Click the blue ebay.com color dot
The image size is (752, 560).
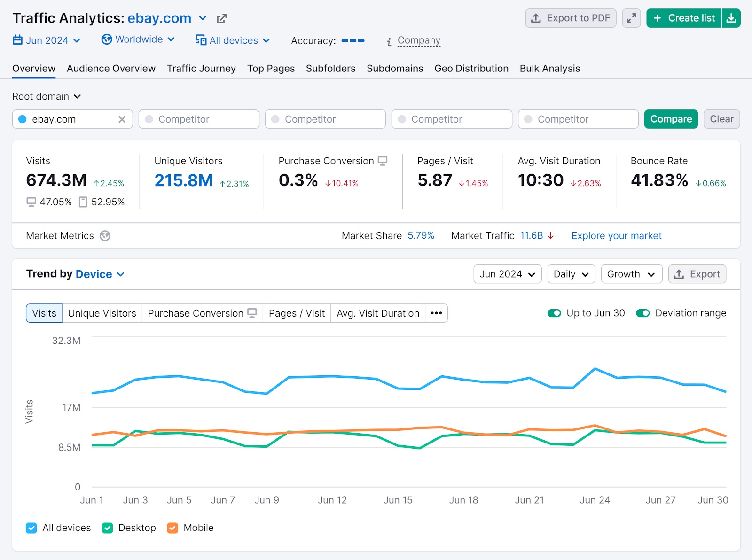(x=22, y=119)
